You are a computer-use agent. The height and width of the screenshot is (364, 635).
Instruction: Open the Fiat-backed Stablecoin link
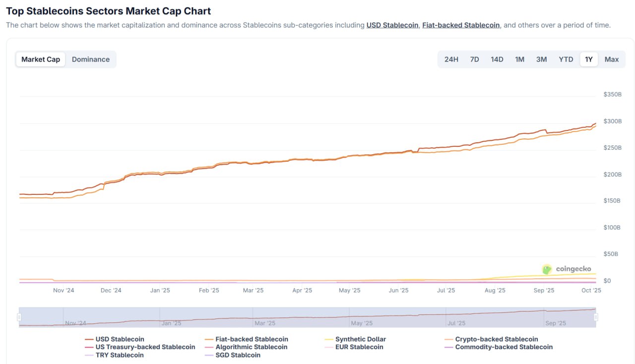[461, 25]
